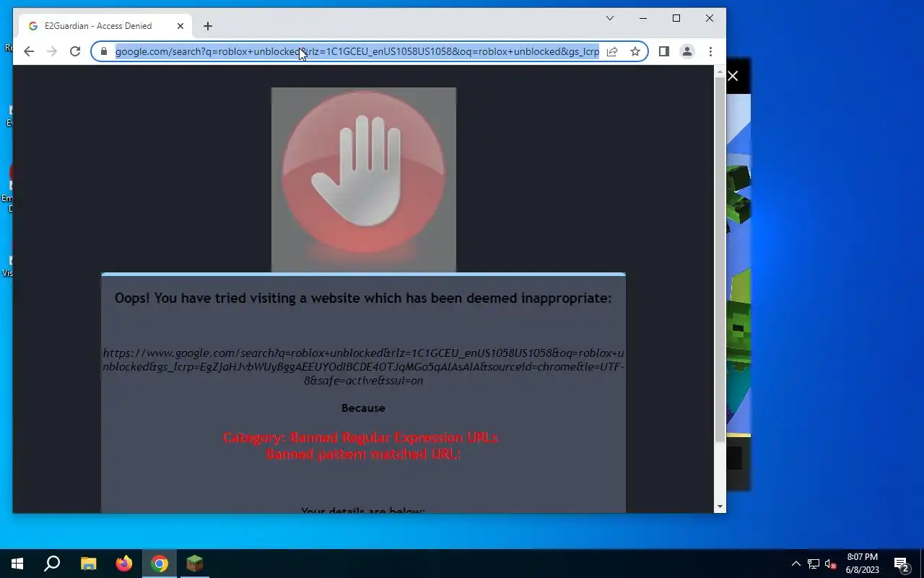
Task: Maximize the Chrome window
Action: tap(676, 18)
